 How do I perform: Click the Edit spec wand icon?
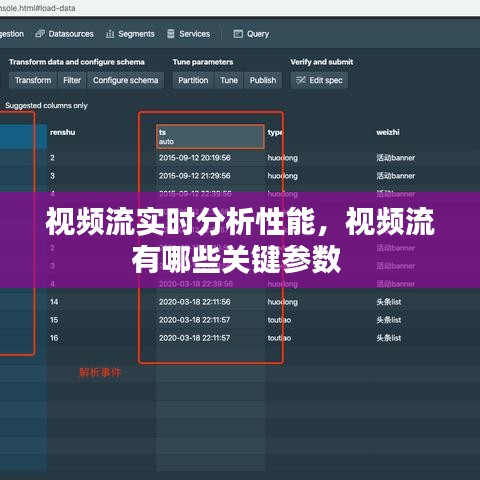(301, 80)
